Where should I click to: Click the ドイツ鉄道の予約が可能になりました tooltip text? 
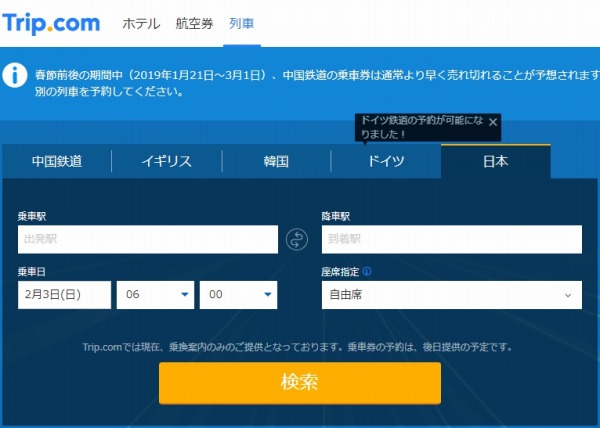pyautogui.click(x=422, y=127)
